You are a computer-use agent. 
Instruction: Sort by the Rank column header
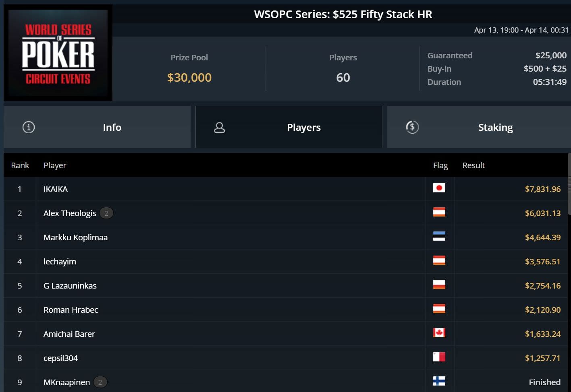point(20,165)
